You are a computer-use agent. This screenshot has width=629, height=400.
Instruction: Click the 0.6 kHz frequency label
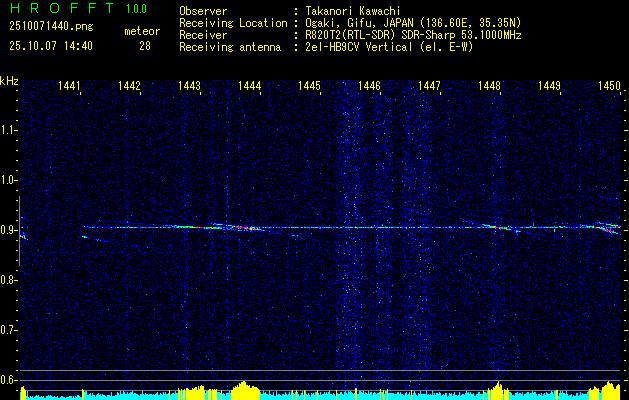click(8, 380)
